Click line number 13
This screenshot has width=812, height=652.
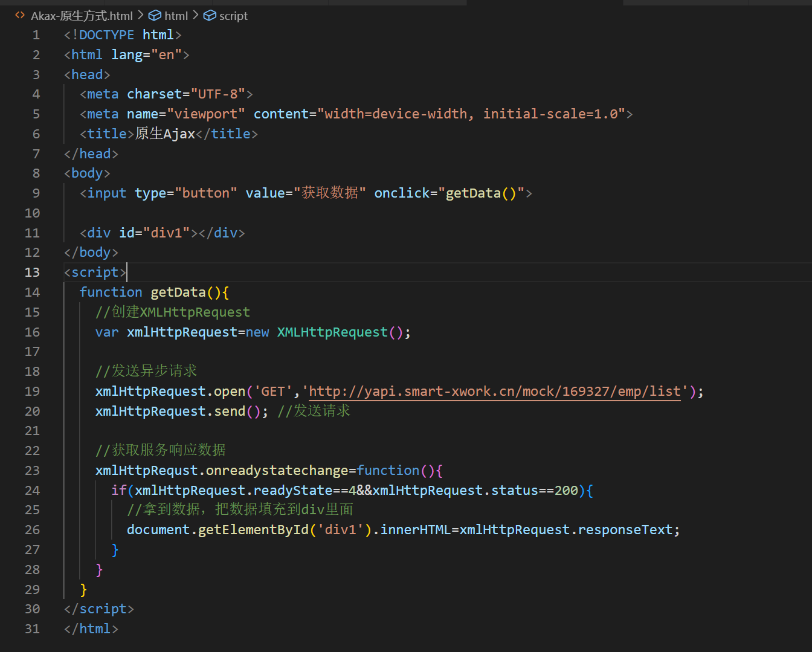tap(32, 273)
